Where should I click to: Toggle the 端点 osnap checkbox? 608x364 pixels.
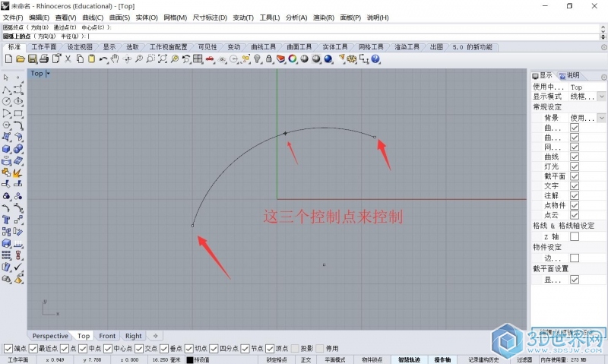tap(8, 349)
